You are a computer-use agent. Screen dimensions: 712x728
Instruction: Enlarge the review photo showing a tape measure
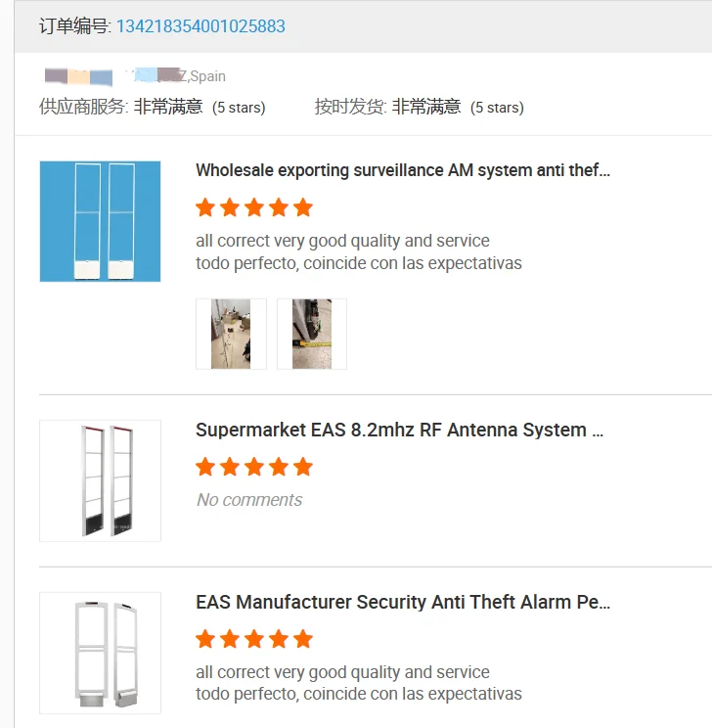tap(312, 335)
